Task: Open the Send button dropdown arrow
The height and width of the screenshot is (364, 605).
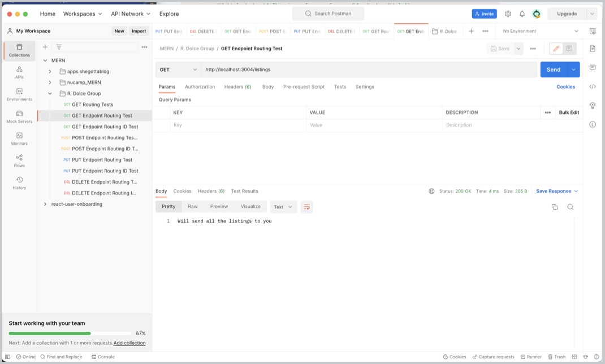Action: click(573, 70)
